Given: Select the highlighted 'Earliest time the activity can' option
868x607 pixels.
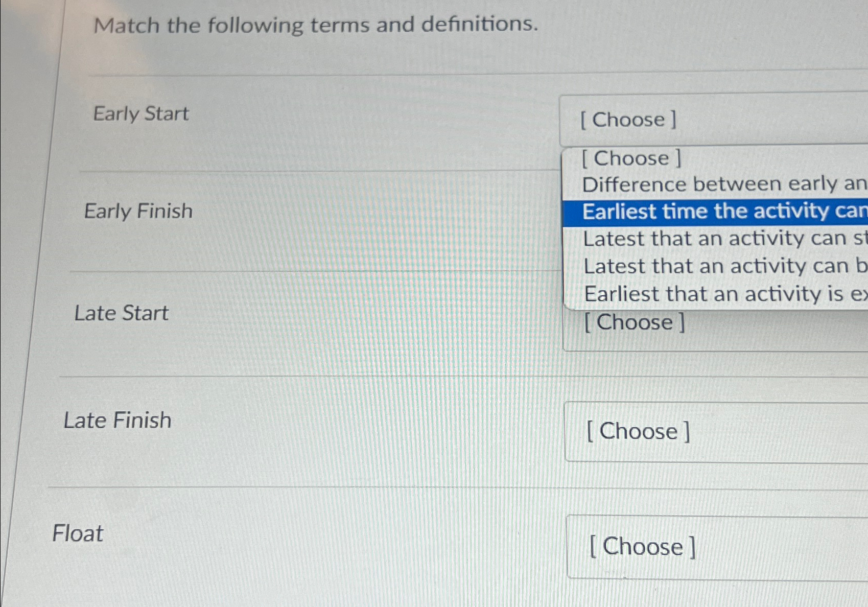Looking at the screenshot, I should point(715,211).
